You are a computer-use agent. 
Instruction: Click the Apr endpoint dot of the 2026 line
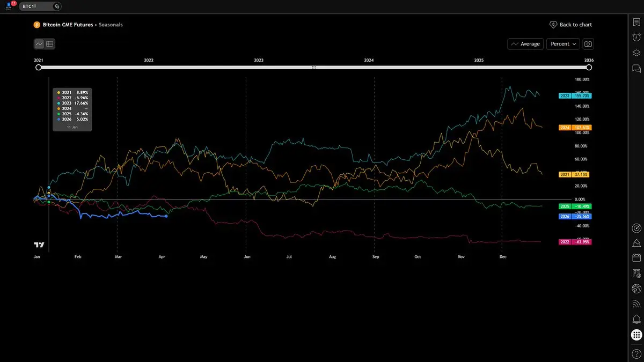166,216
